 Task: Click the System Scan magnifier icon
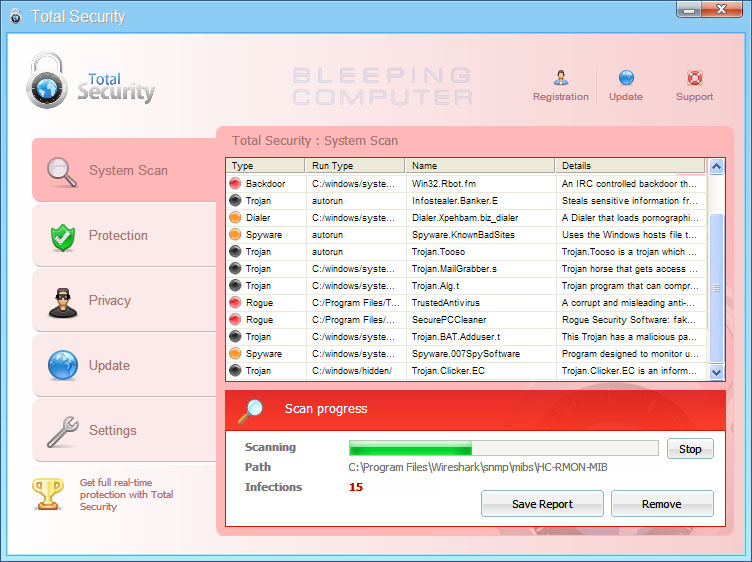click(62, 172)
